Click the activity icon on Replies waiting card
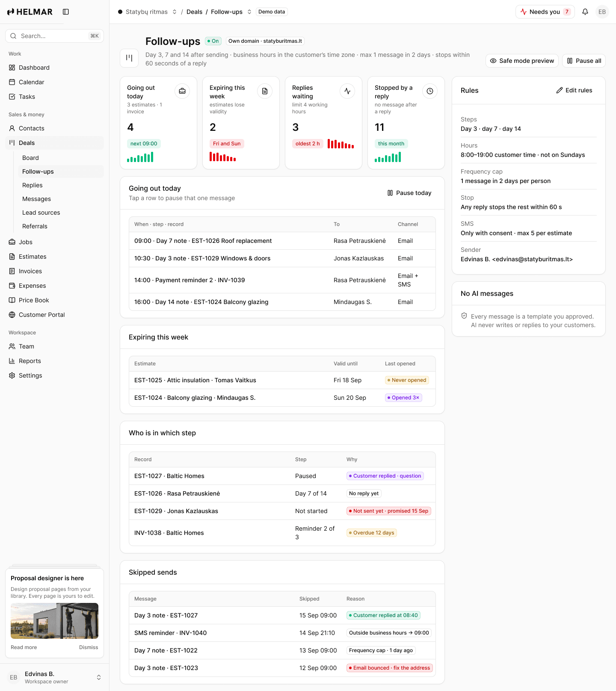 (x=347, y=91)
